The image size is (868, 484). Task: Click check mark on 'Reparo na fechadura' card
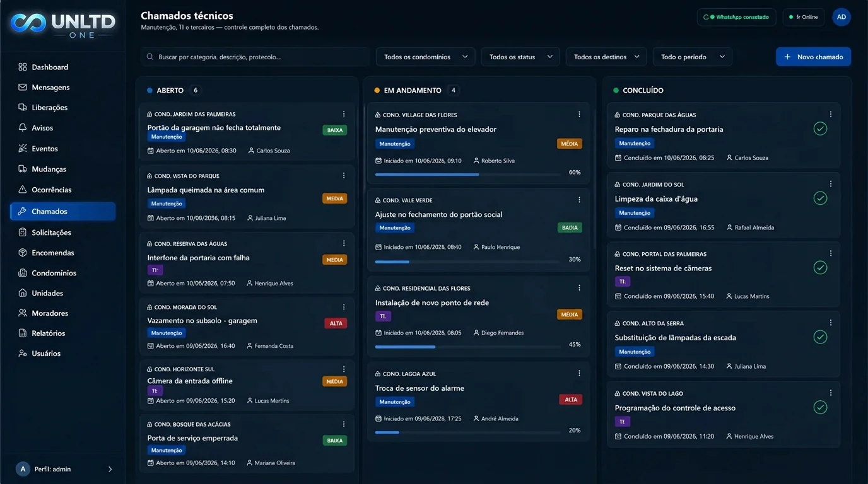point(820,129)
